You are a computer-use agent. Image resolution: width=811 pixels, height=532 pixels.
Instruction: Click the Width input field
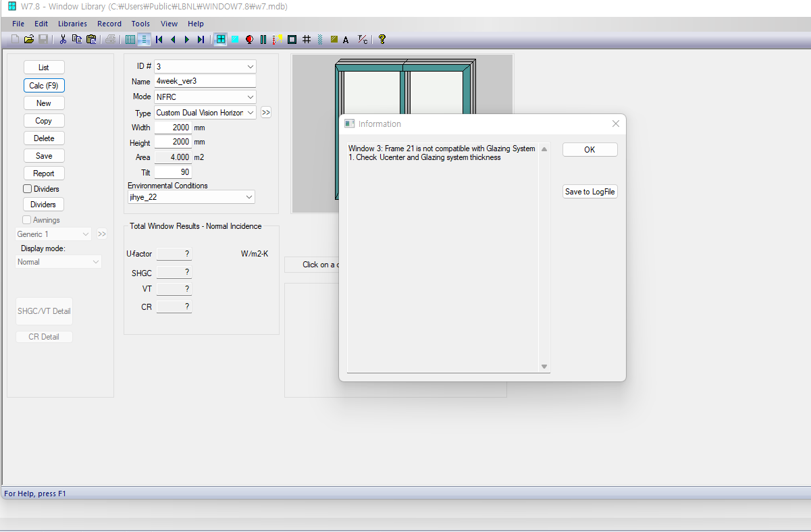point(173,128)
